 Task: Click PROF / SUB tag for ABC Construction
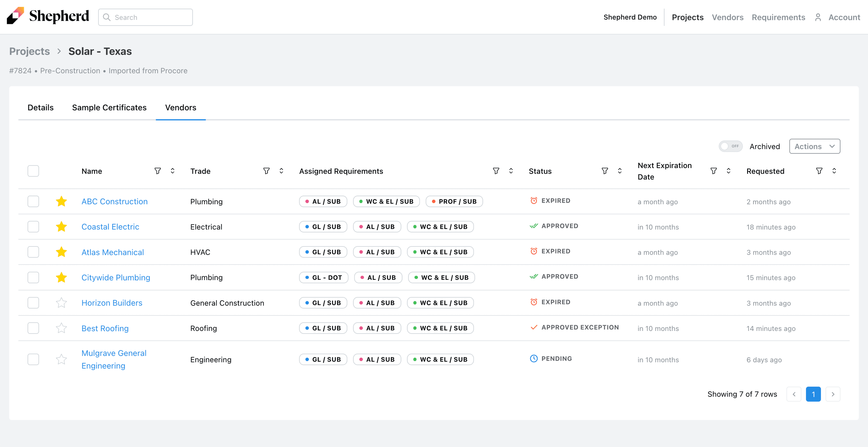454,201
